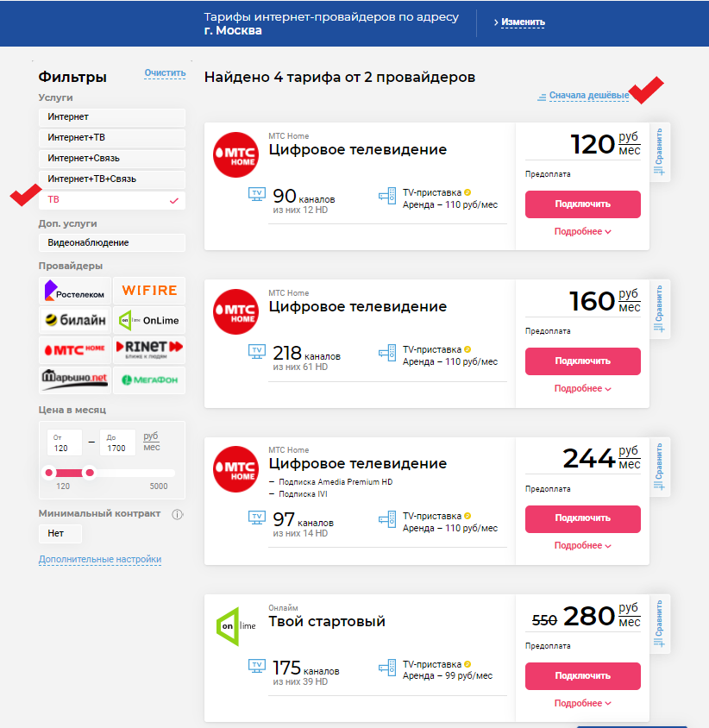Toggle Сравнить on the 244 руб tariff

pyautogui.click(x=659, y=467)
